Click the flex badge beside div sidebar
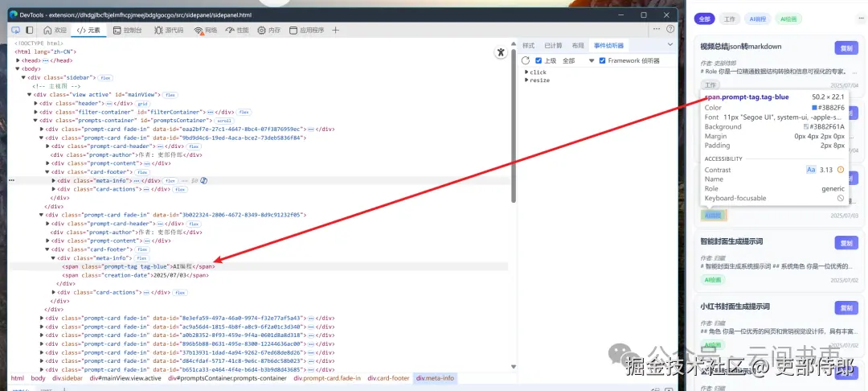868x391 pixels. (106, 78)
